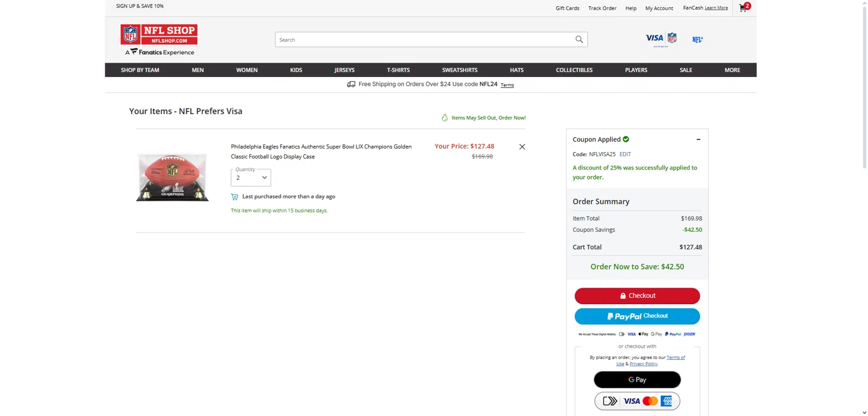
Task: Click the Apple Pay logo in accepted wallets
Action: [x=643, y=334]
